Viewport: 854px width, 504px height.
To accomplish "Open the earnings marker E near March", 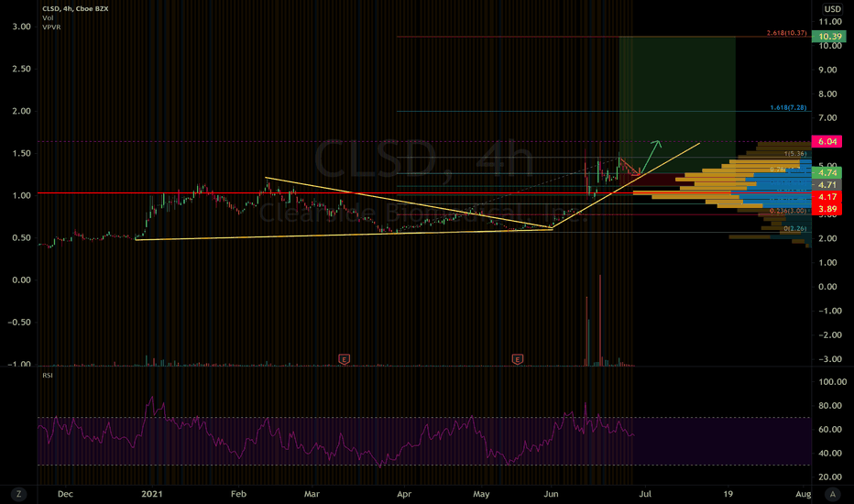I will click(x=344, y=359).
